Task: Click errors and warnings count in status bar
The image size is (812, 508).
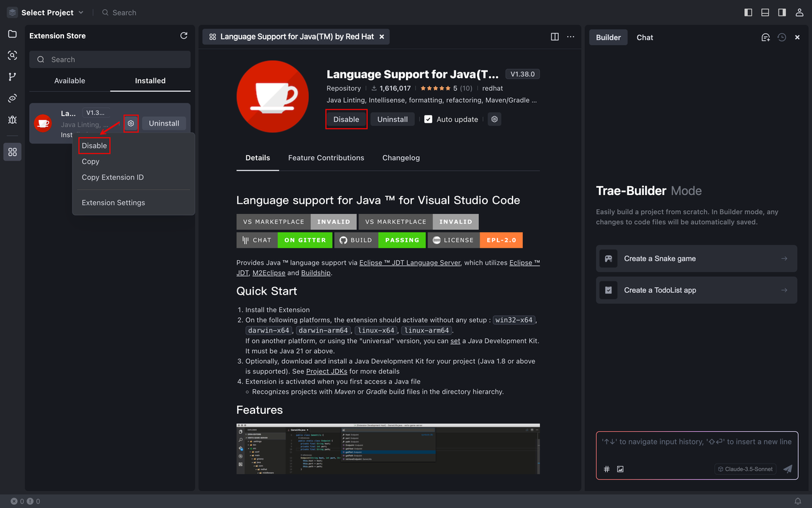Action: [x=25, y=501]
